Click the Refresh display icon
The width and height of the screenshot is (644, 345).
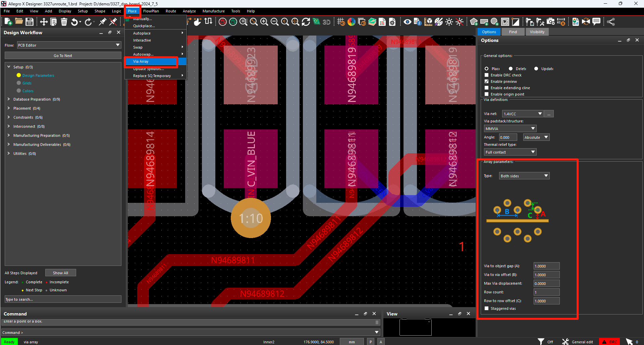pyautogui.click(x=306, y=22)
